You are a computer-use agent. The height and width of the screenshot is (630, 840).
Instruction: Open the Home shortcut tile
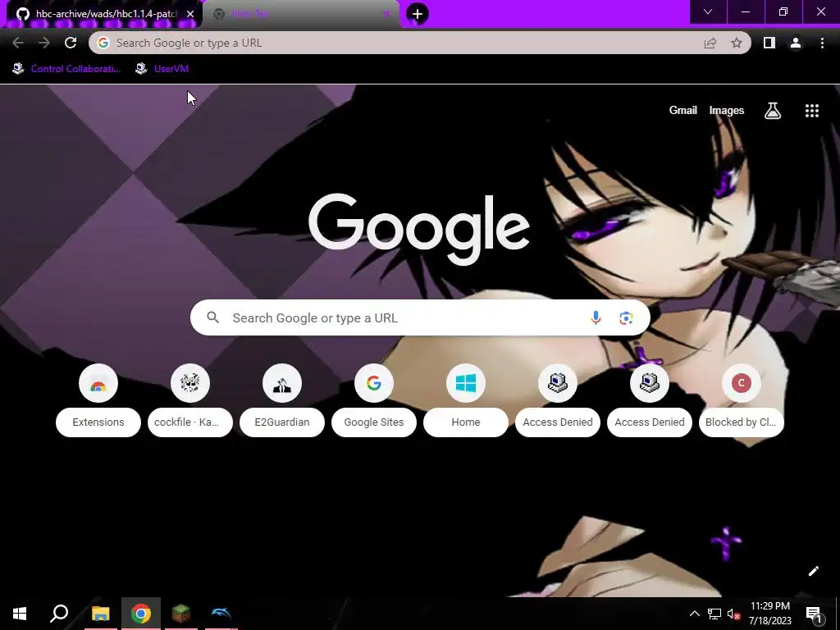point(466,400)
